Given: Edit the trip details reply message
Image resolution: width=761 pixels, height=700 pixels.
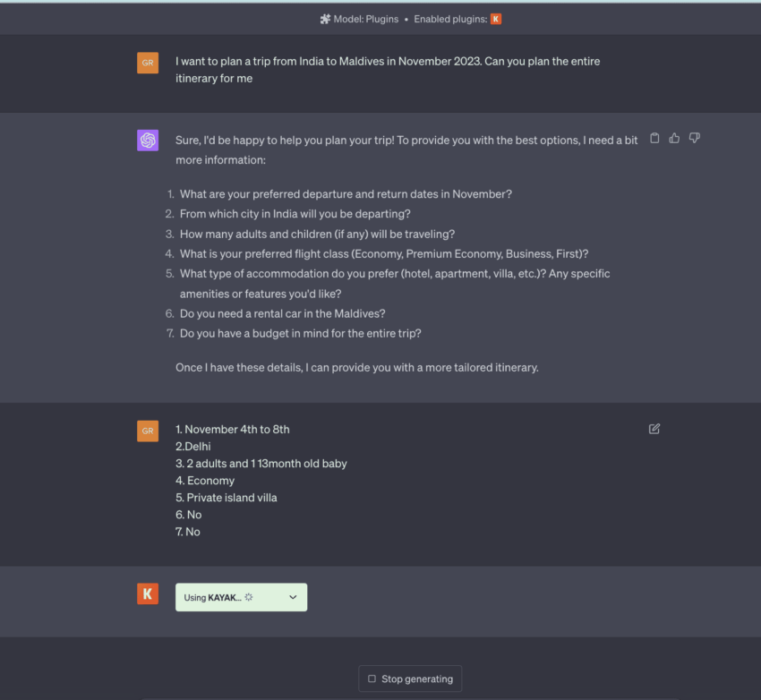Looking at the screenshot, I should pos(654,429).
